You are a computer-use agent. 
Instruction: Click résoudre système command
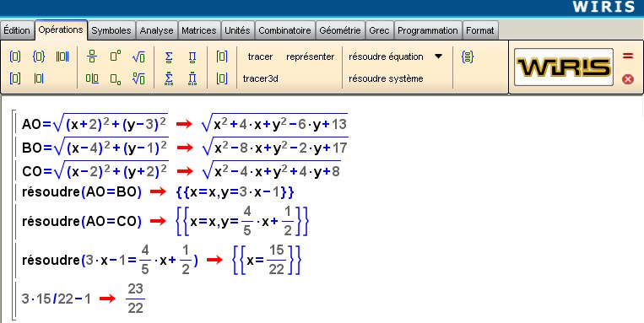[386, 78]
